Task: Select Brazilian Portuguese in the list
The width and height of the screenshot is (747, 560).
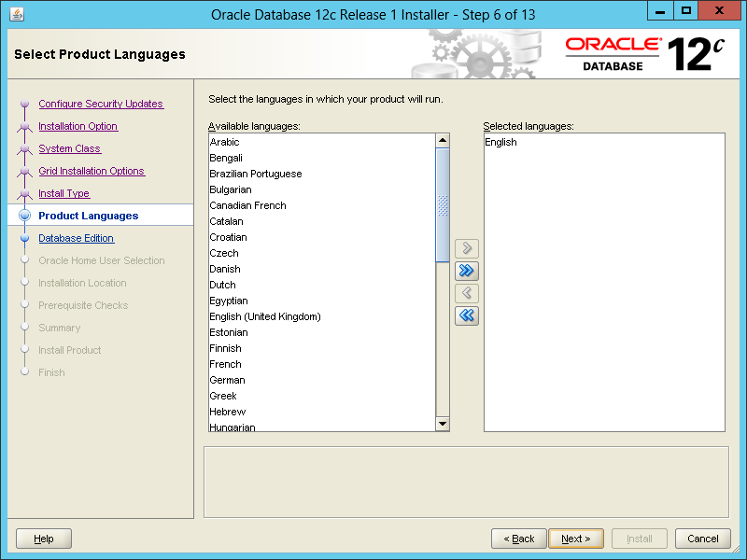Action: point(322,174)
